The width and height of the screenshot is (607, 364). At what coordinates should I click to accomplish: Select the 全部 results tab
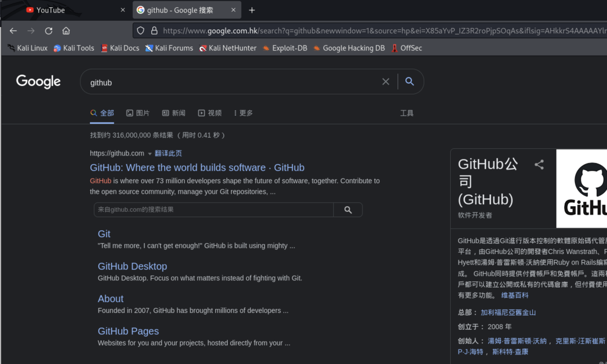pyautogui.click(x=102, y=113)
